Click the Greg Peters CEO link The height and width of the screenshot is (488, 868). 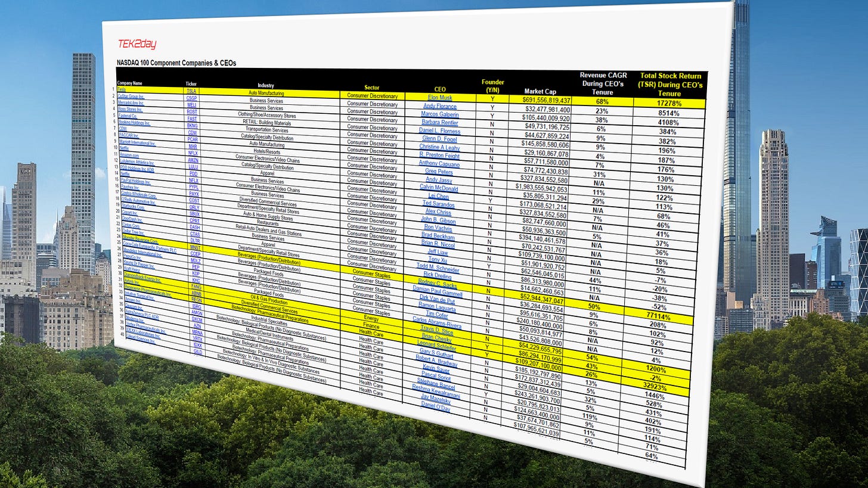pyautogui.click(x=439, y=172)
